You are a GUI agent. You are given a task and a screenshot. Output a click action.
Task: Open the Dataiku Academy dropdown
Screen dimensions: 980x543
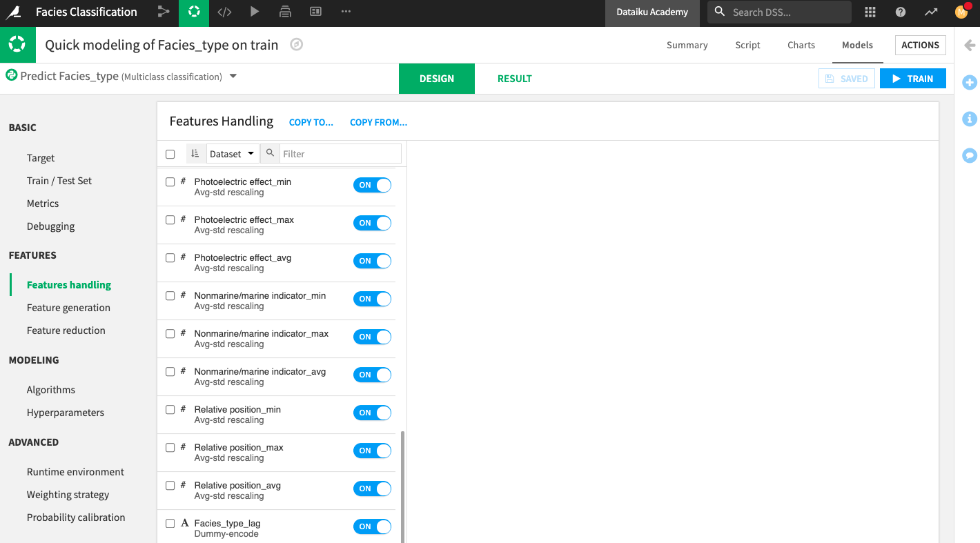[x=651, y=12]
